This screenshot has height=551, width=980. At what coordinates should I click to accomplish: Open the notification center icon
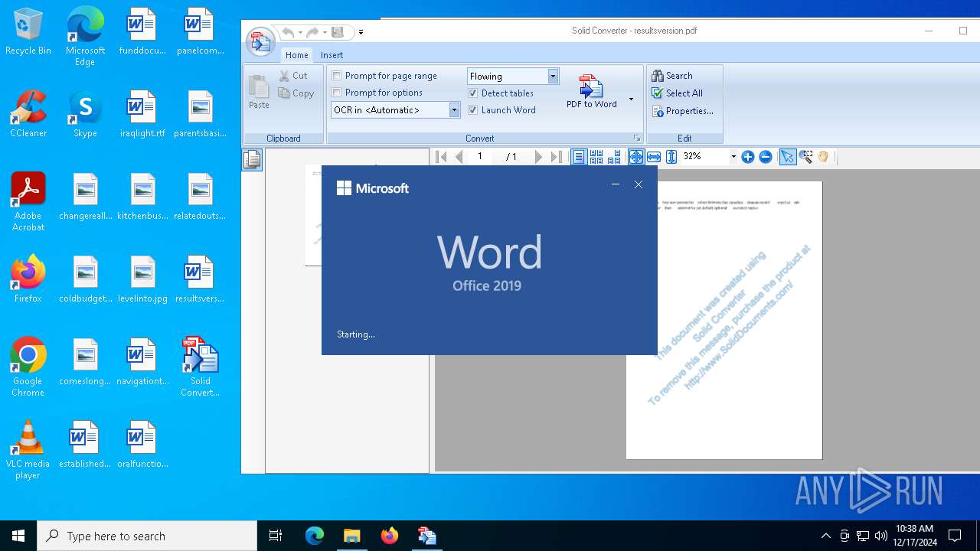click(x=955, y=536)
